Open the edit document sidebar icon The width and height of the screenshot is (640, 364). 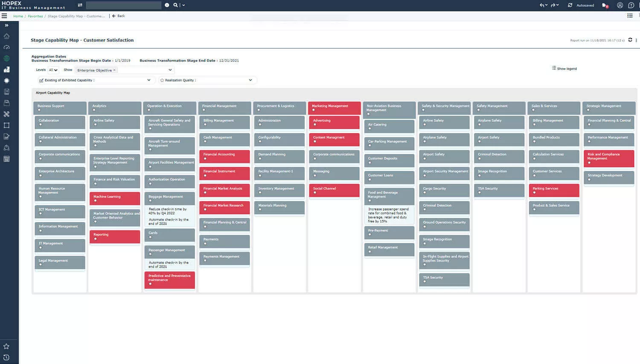6,136
